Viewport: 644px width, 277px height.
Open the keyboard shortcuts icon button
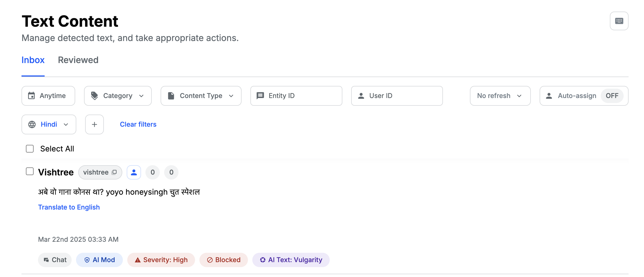click(619, 21)
